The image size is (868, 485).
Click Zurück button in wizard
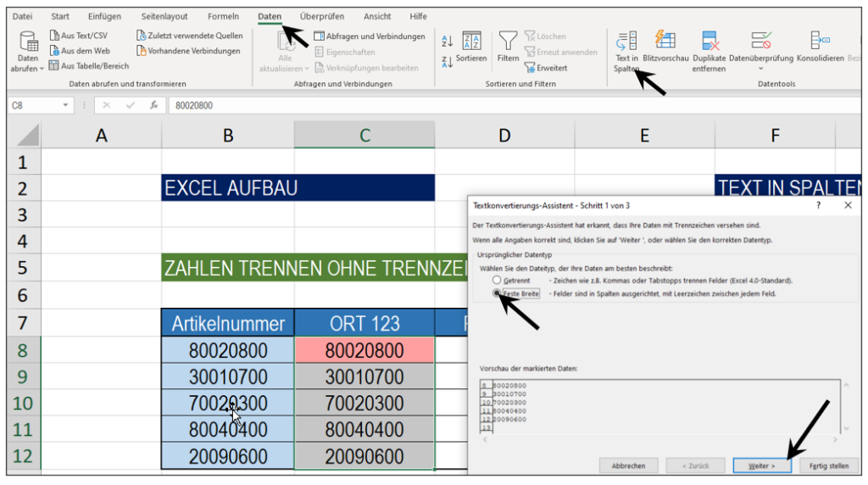coord(695,465)
